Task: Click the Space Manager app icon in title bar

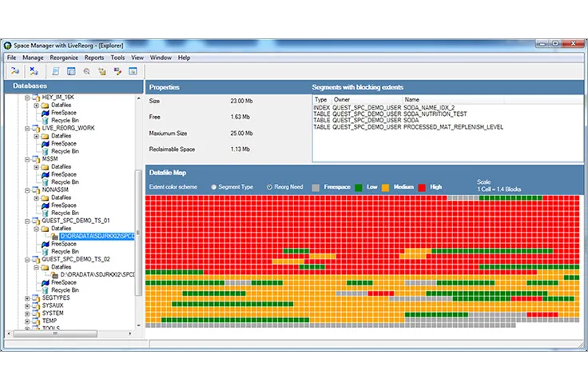Action: click(x=8, y=46)
